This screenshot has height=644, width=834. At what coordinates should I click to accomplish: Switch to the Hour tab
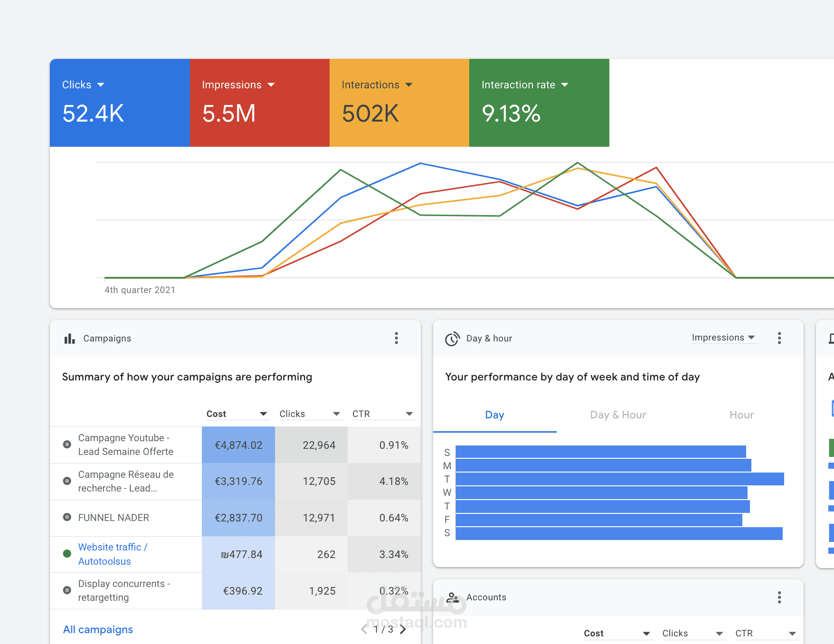tap(741, 415)
